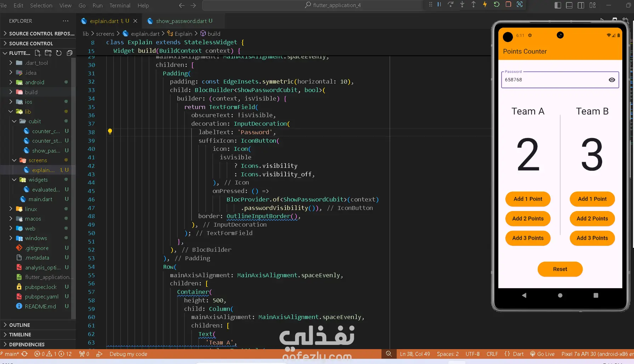Go back with the left navigation arrow

click(182, 5)
